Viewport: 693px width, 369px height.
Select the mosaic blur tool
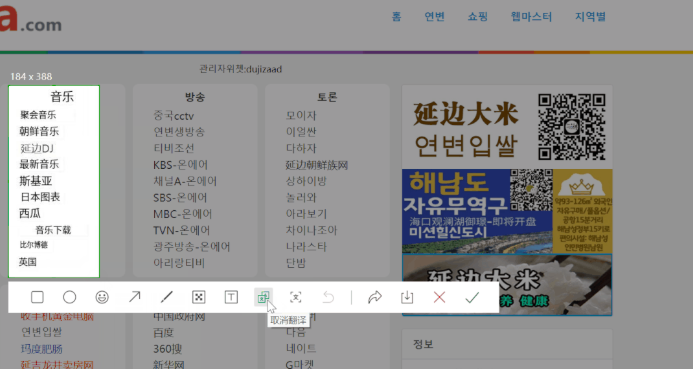[x=199, y=297]
